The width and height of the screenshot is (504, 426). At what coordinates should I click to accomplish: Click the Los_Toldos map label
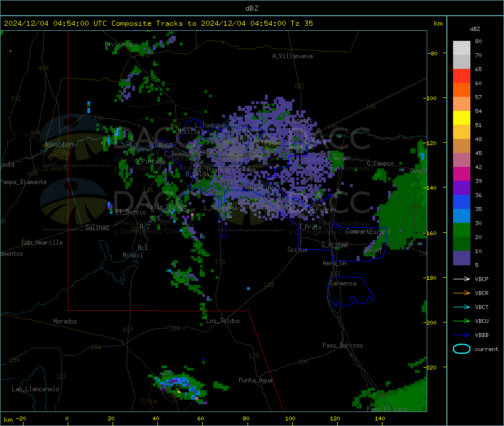pos(223,321)
